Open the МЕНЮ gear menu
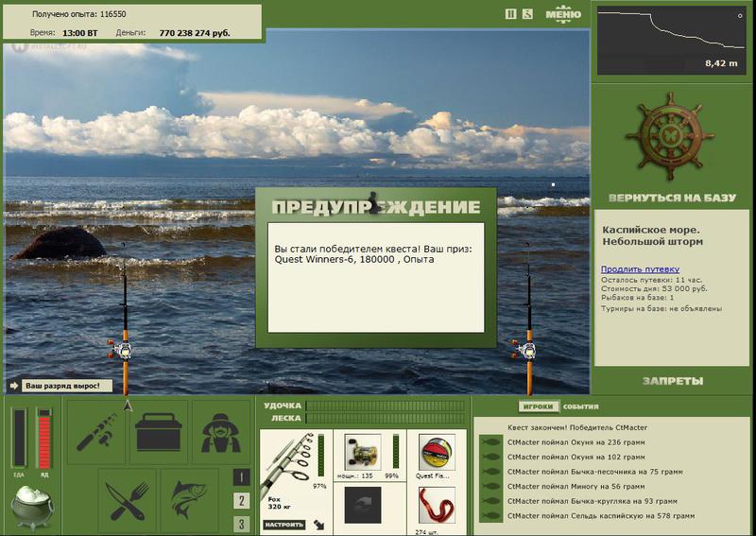 (x=563, y=14)
